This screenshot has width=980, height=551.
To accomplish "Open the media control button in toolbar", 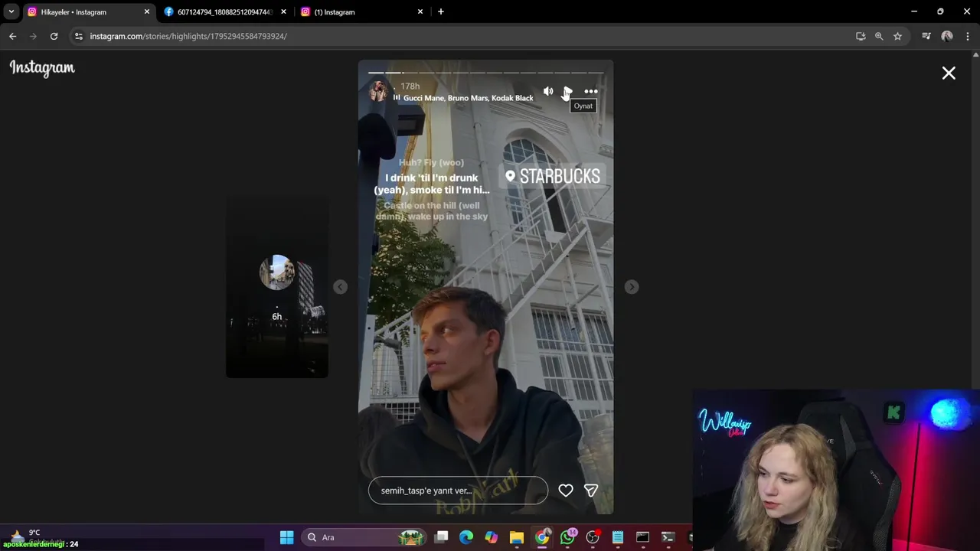I will [926, 36].
